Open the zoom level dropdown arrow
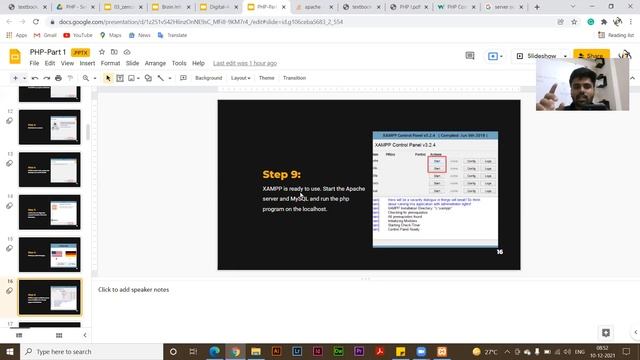The image size is (640, 360). [x=95, y=78]
